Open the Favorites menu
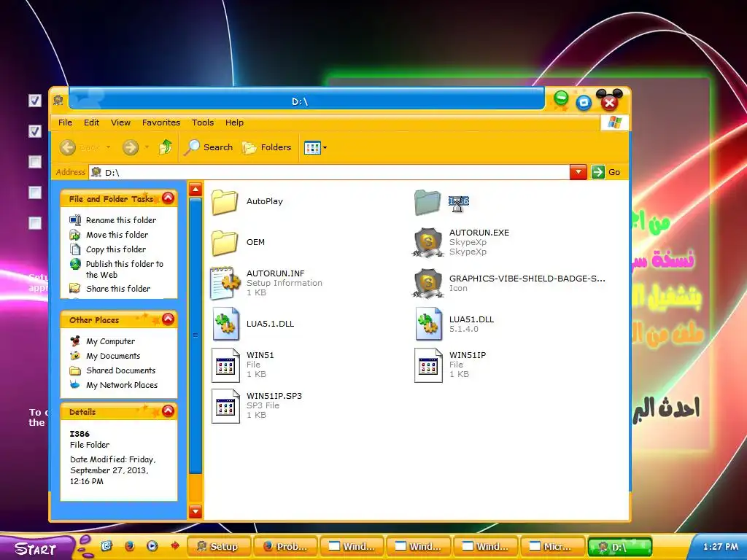 pos(161,122)
